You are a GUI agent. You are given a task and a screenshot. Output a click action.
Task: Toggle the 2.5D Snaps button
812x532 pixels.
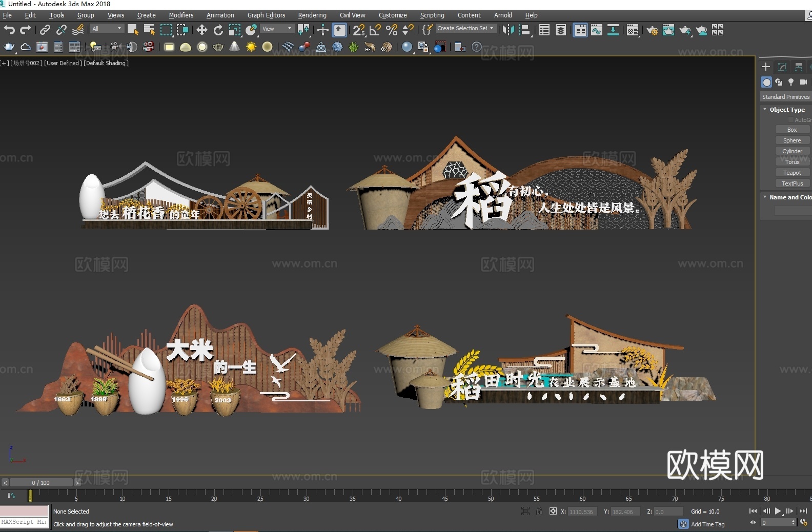pyautogui.click(x=359, y=30)
